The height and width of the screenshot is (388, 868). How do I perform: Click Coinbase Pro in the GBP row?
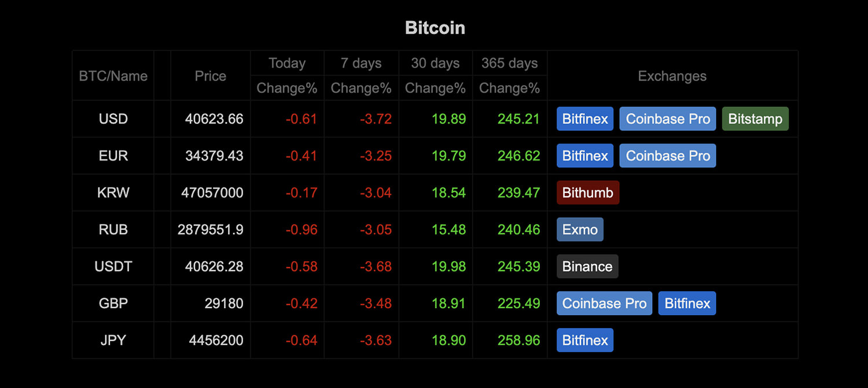604,303
